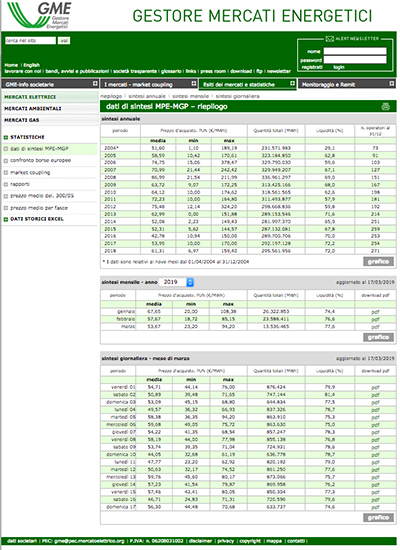Screen dimensions: 400x550
Task: Open contatti footer link
Action: click(x=296, y=541)
